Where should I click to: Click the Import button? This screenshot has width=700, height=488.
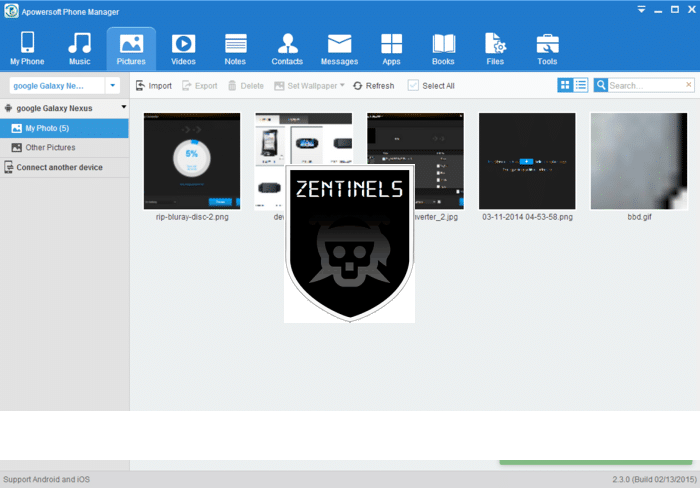154,86
